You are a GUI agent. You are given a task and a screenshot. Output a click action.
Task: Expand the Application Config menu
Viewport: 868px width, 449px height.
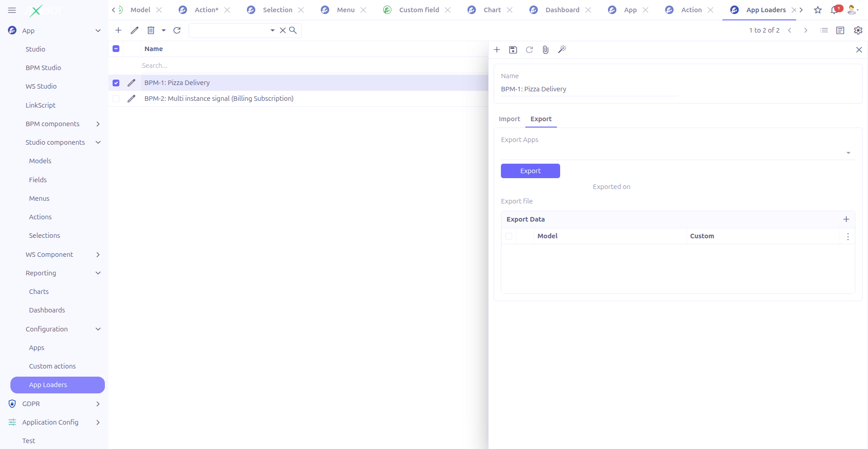pos(98,422)
